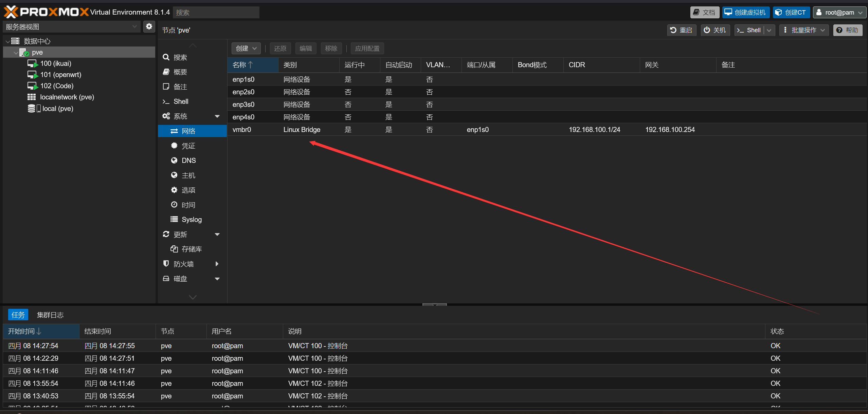The image size is (868, 414).
Task: Click the Reboot button for node
Action: coord(682,30)
